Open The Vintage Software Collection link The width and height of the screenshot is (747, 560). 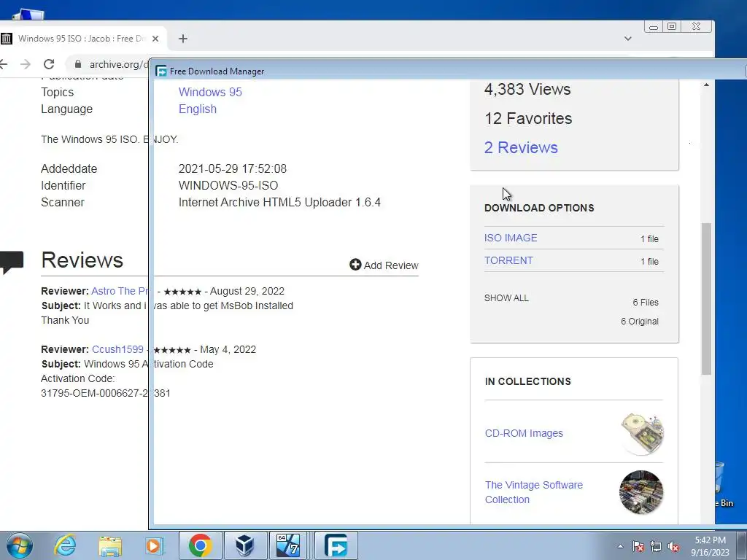533,492
